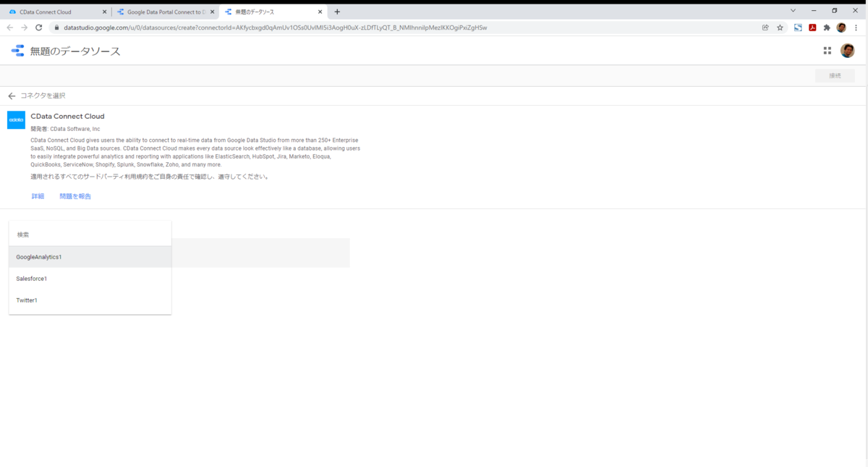This screenshot has height=467, width=868.
Task: Click the browser Forward arrow
Action: coord(25,28)
